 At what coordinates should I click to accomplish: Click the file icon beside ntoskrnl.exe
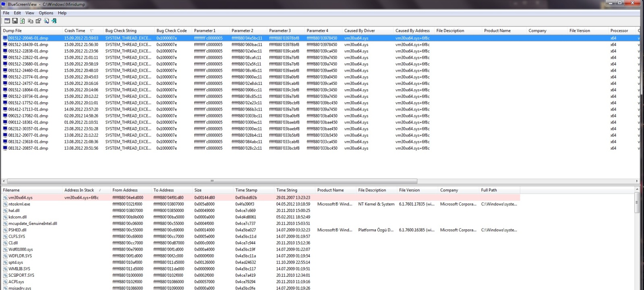tap(5, 204)
